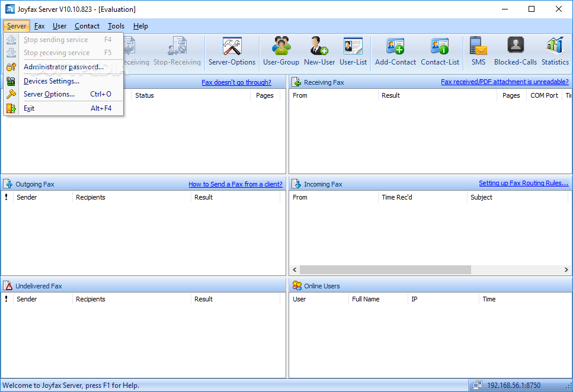573x392 pixels.
Task: Click the Incoming Fax horizontal scrollbar thumb
Action: [385, 269]
